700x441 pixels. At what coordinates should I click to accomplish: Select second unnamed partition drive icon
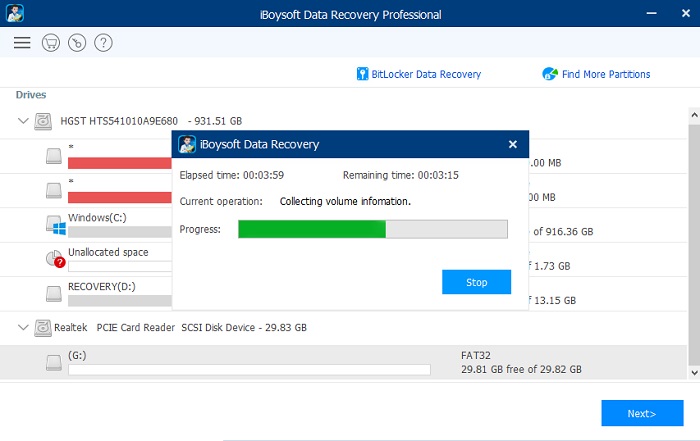tap(54, 190)
